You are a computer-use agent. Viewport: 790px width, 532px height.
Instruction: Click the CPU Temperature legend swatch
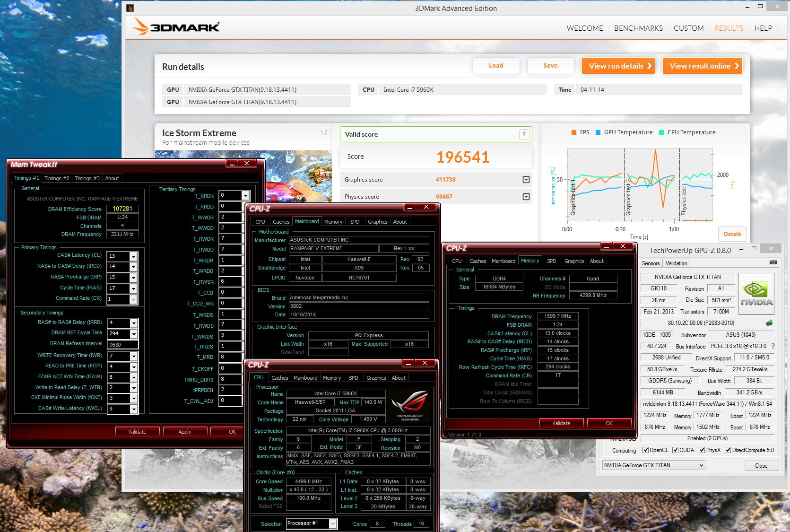tap(661, 132)
